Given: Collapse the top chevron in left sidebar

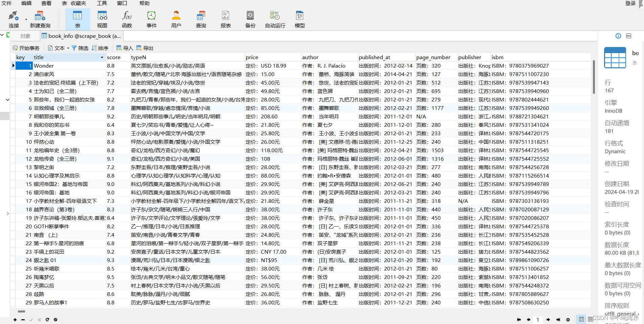Looking at the screenshot, I should (x=2, y=35).
